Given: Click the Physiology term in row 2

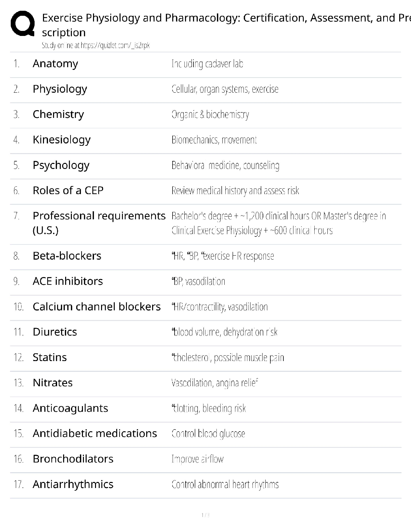Looking at the screenshot, I should click(60, 89).
